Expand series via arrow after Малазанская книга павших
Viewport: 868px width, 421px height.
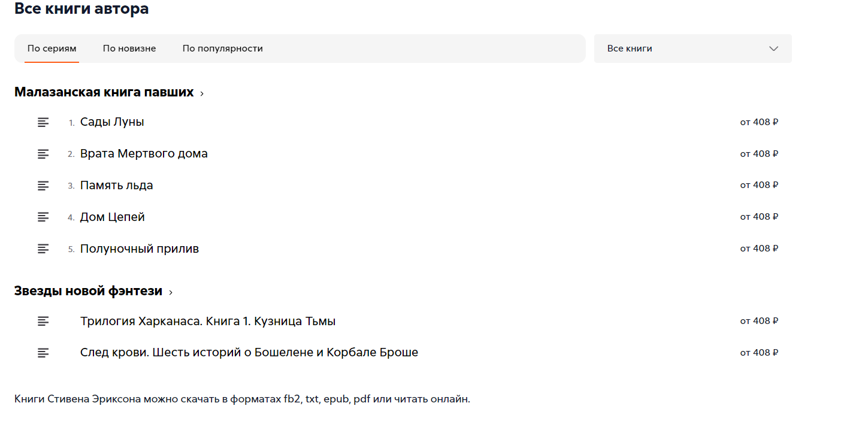[x=202, y=93]
